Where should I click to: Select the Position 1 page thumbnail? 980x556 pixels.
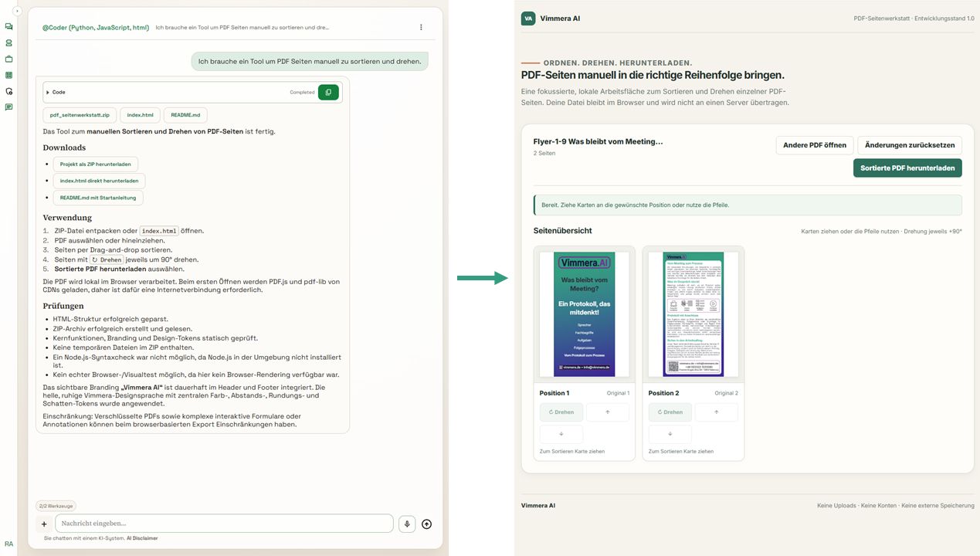click(584, 314)
